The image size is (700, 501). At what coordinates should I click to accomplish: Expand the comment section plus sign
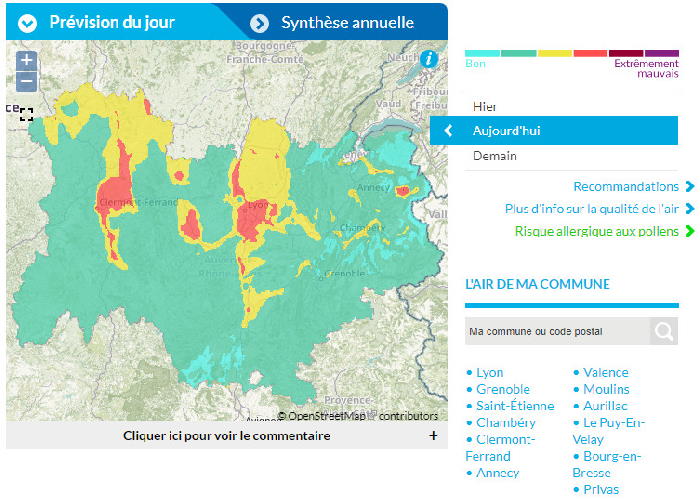[x=433, y=436]
